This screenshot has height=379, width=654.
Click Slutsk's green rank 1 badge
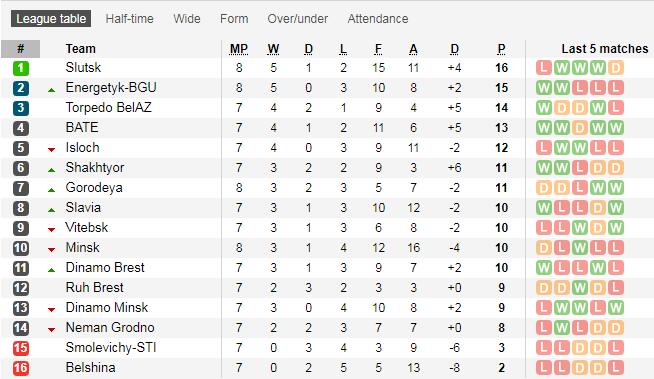pyautogui.click(x=20, y=68)
